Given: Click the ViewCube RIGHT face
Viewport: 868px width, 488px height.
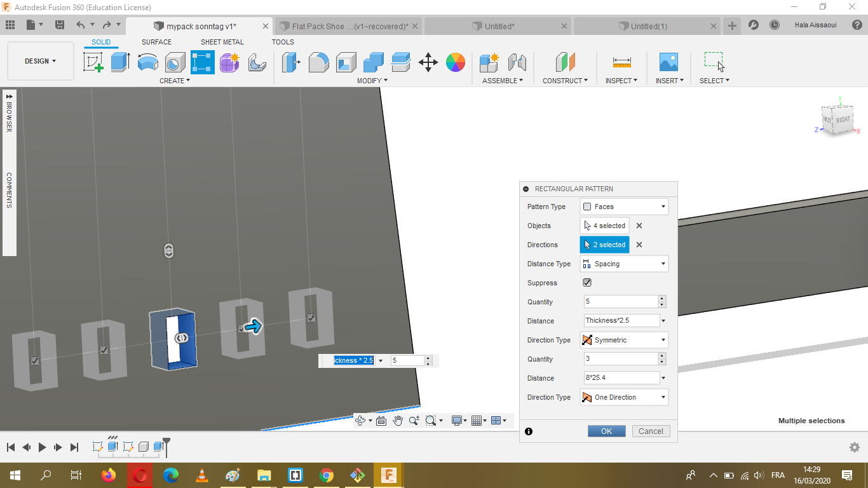Looking at the screenshot, I should [843, 119].
